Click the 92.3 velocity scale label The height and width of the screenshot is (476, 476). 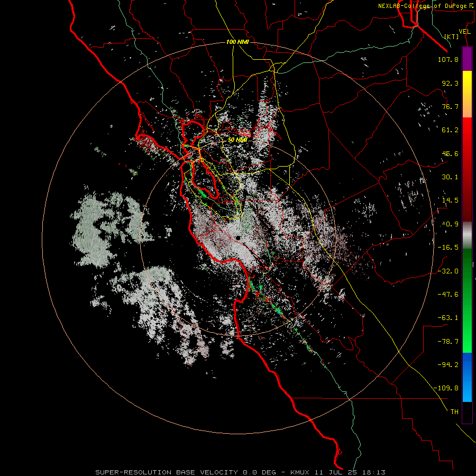click(x=450, y=83)
